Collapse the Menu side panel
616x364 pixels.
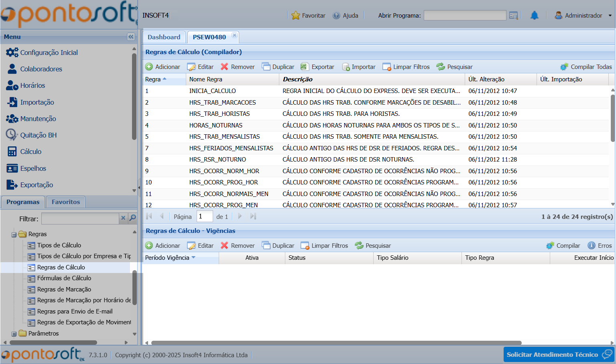131,37
